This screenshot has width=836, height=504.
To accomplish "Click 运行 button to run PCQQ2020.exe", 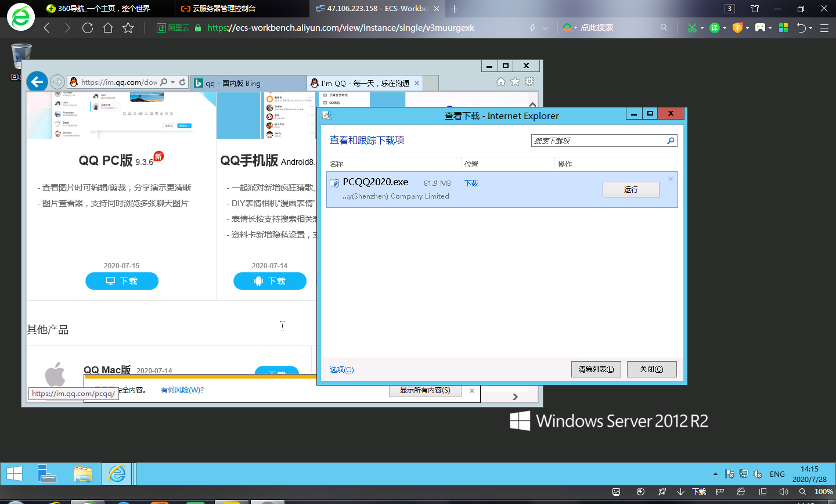I will point(630,190).
